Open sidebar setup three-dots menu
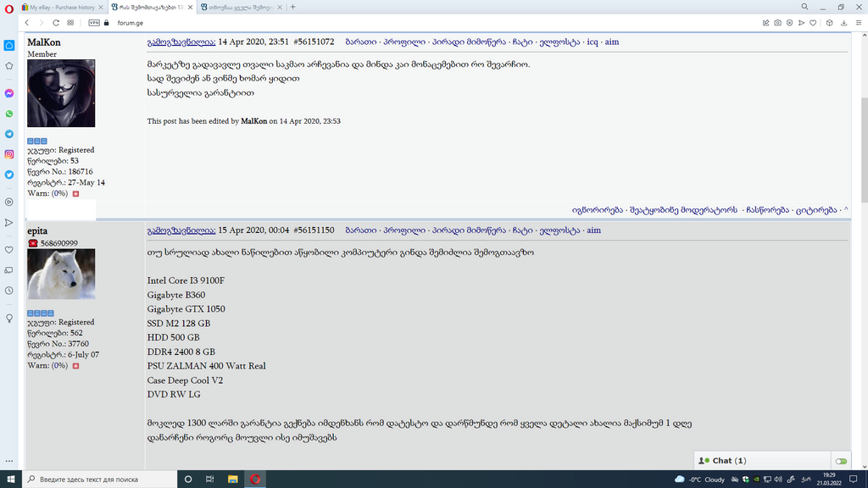Viewport: 868px width, 488px height. [x=9, y=460]
